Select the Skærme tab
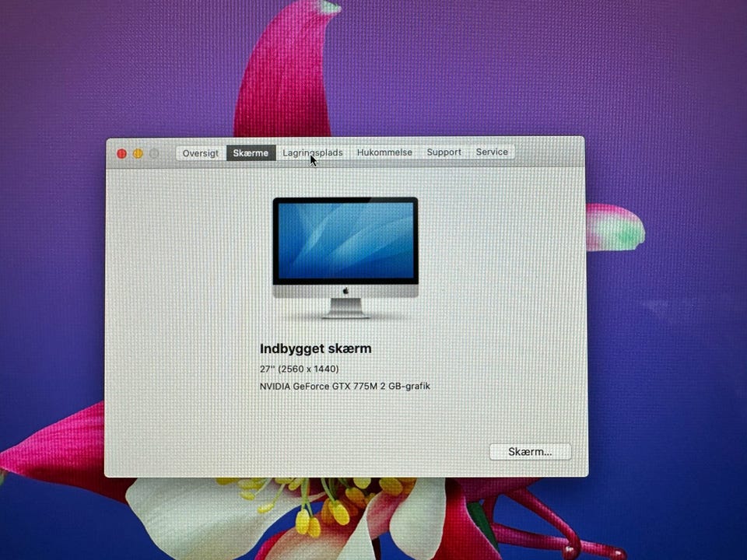The height and width of the screenshot is (560, 747). [x=251, y=153]
